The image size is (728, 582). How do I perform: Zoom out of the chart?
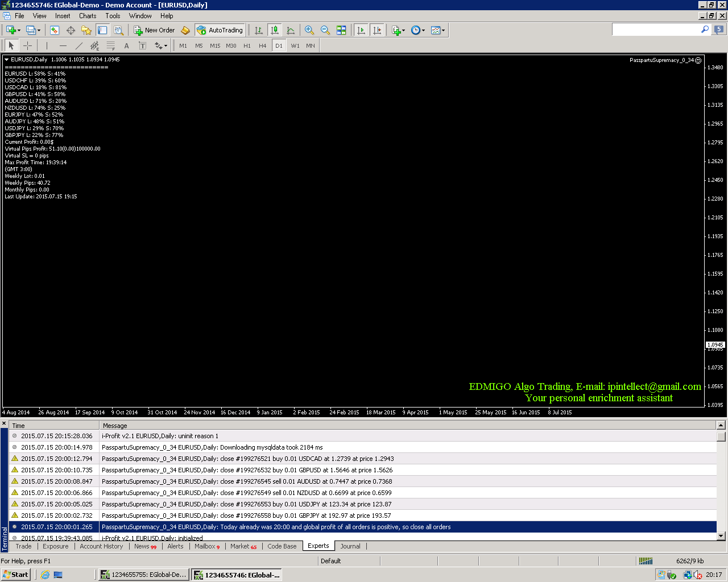(x=325, y=30)
